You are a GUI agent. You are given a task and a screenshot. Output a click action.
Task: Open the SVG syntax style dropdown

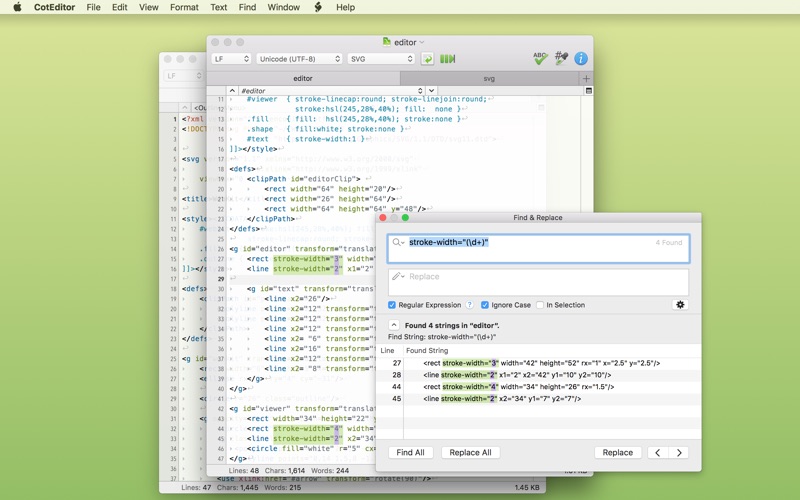tap(381, 59)
